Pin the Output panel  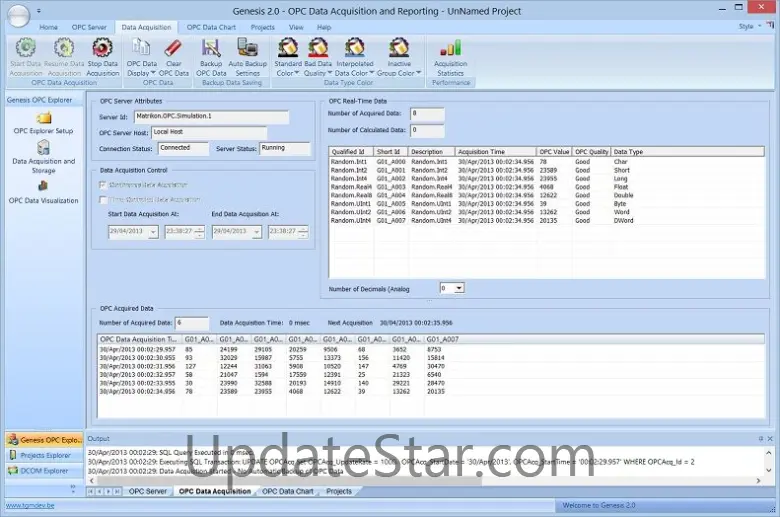(x=761, y=438)
